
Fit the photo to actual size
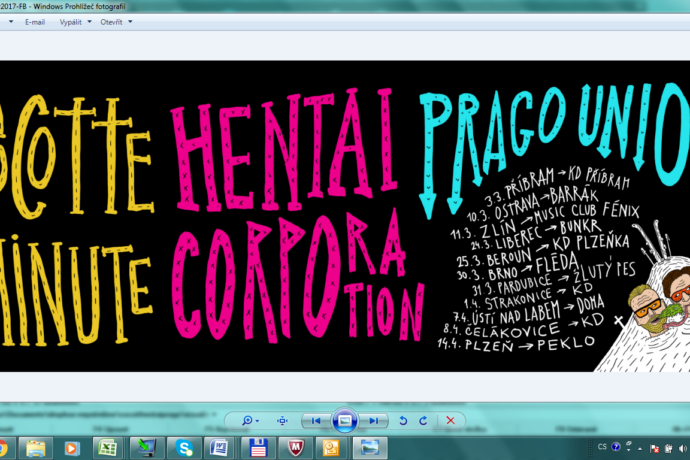tap(282, 421)
